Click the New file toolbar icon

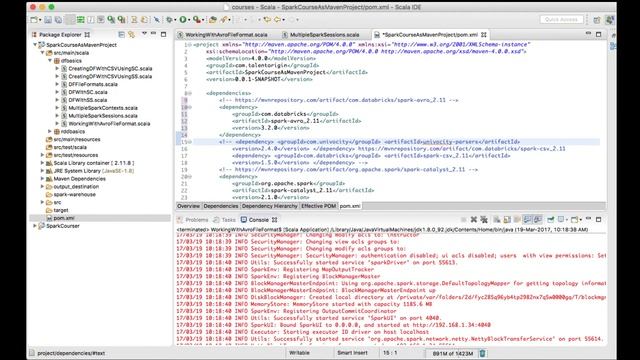[34, 20]
